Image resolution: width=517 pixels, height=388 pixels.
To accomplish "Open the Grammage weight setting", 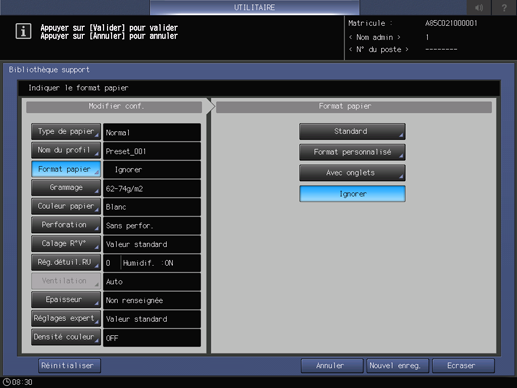I will pos(66,188).
